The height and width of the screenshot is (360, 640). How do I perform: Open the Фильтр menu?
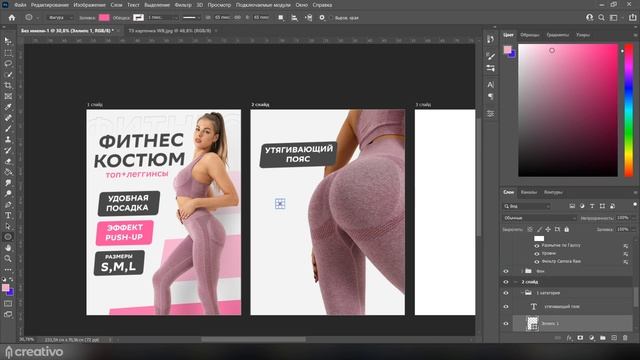pos(183,5)
